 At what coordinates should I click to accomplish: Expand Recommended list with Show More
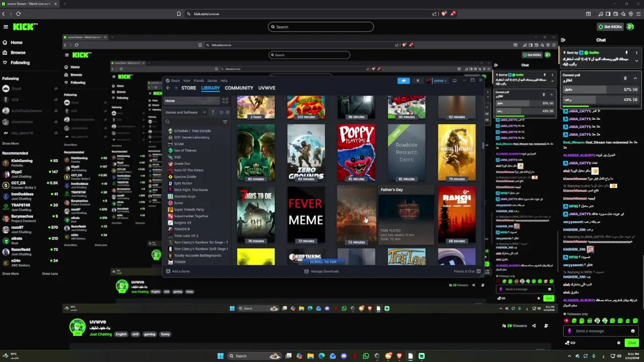pos(11,274)
